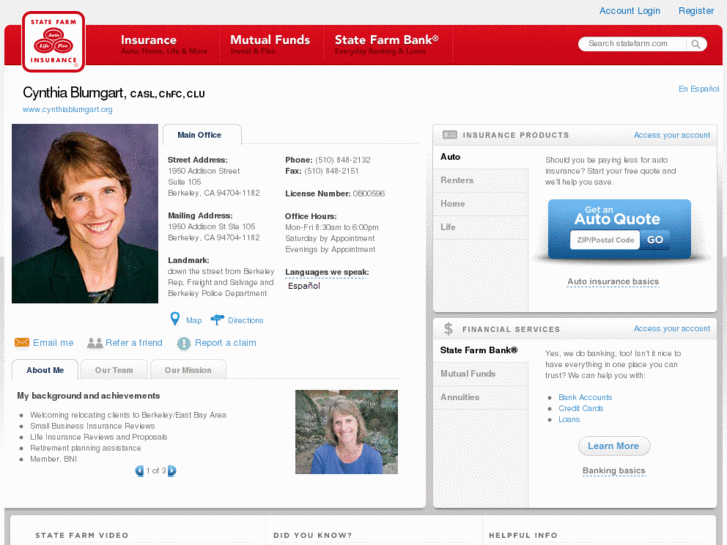Select Renters in Insurance Products

click(x=481, y=180)
